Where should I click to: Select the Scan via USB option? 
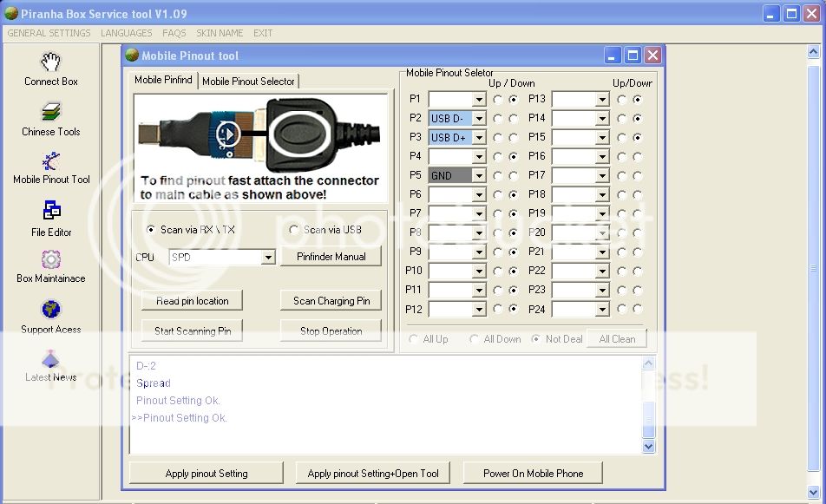(x=293, y=230)
